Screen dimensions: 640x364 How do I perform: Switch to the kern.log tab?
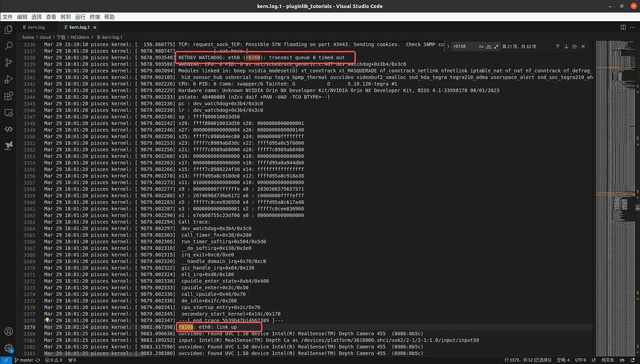37,27
